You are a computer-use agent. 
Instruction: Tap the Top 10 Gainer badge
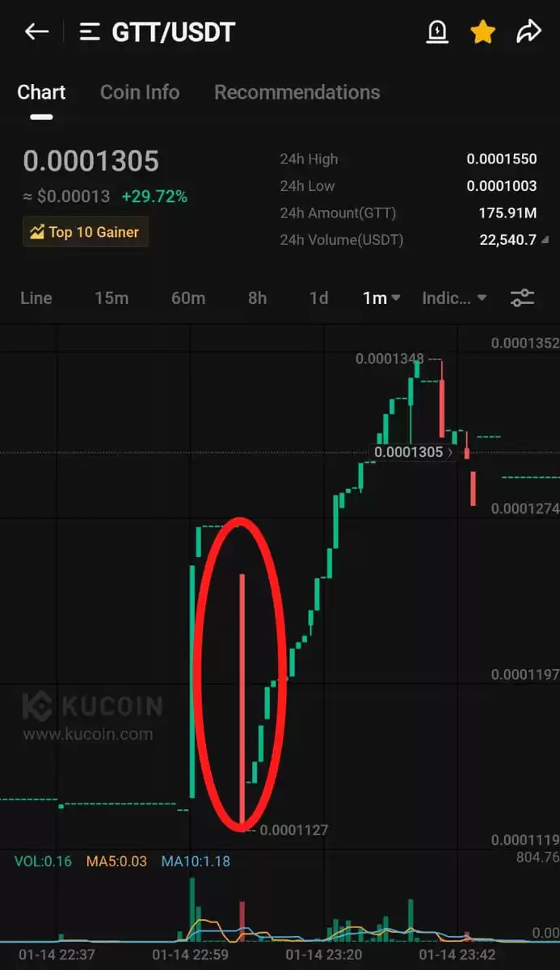point(86,232)
